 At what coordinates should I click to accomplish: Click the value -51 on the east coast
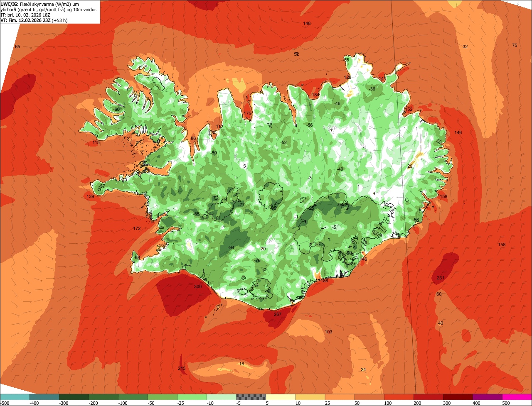tap(439, 141)
